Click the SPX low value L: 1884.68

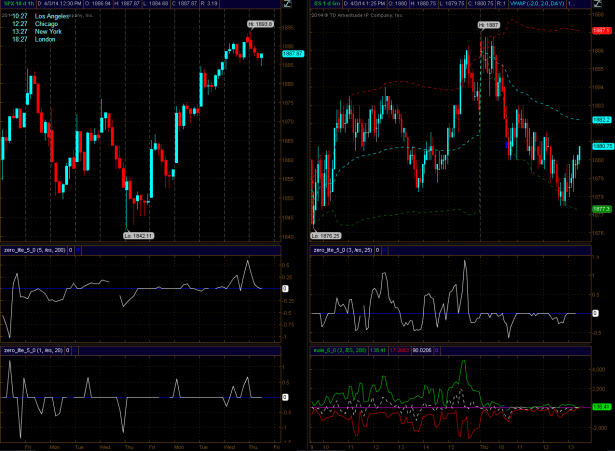pyautogui.click(x=156, y=4)
